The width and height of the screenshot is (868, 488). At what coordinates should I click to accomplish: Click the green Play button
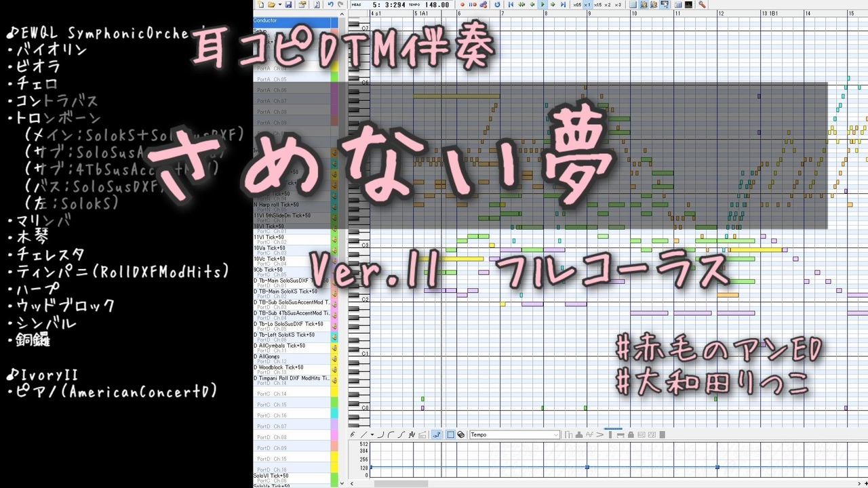tap(542, 5)
